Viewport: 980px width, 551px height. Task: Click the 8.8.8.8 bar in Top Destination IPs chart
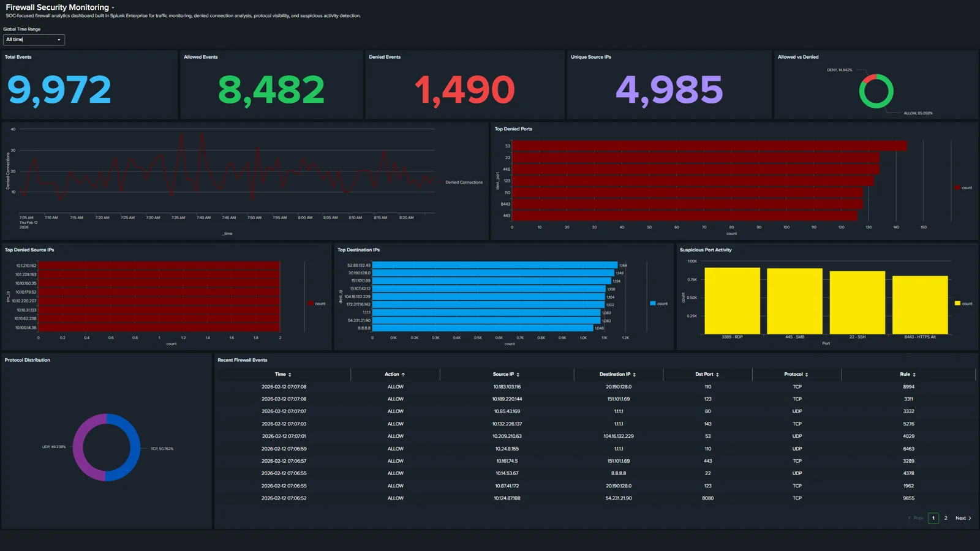(483, 328)
